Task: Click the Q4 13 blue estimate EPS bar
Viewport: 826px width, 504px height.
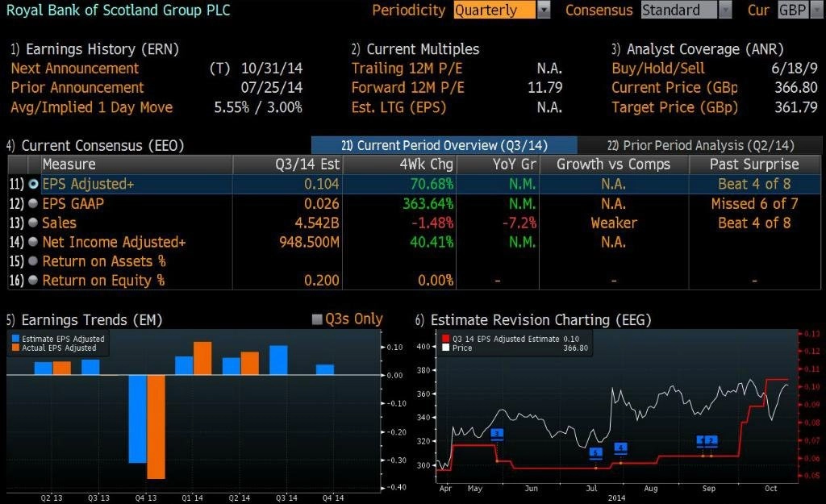Action: pyautogui.click(x=137, y=419)
